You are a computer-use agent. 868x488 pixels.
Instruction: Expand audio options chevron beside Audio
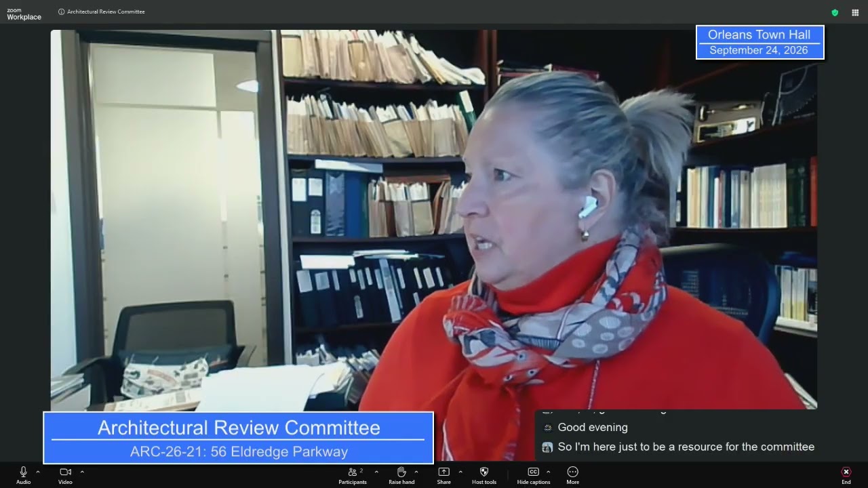[x=38, y=472]
